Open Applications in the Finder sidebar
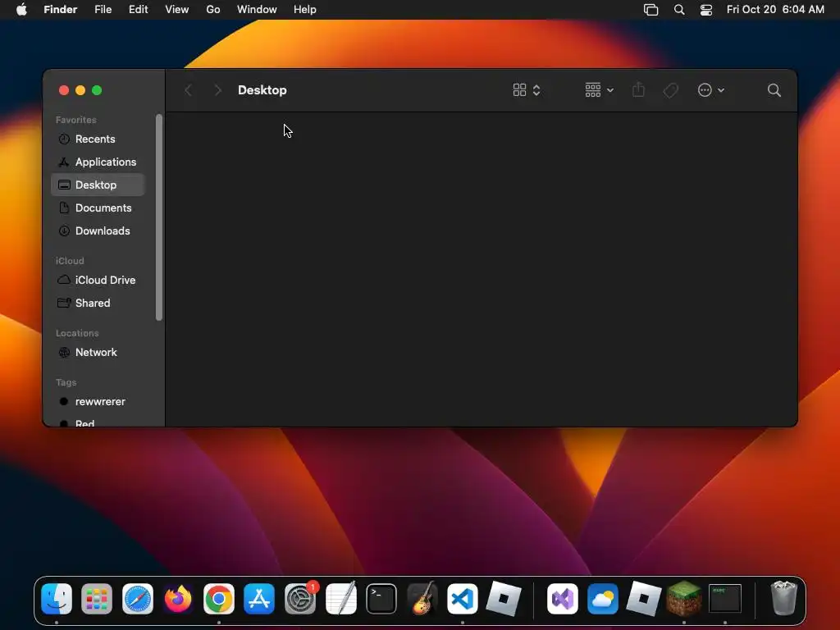Screen dimensions: 840x630 (98, 162)
